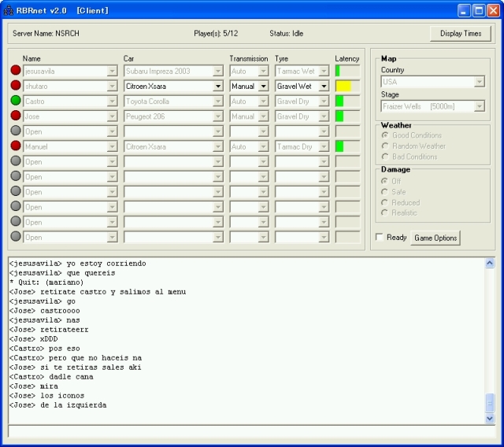504x447 pixels.
Task: Click the red status icon beside shutaro
Action: click(16, 86)
